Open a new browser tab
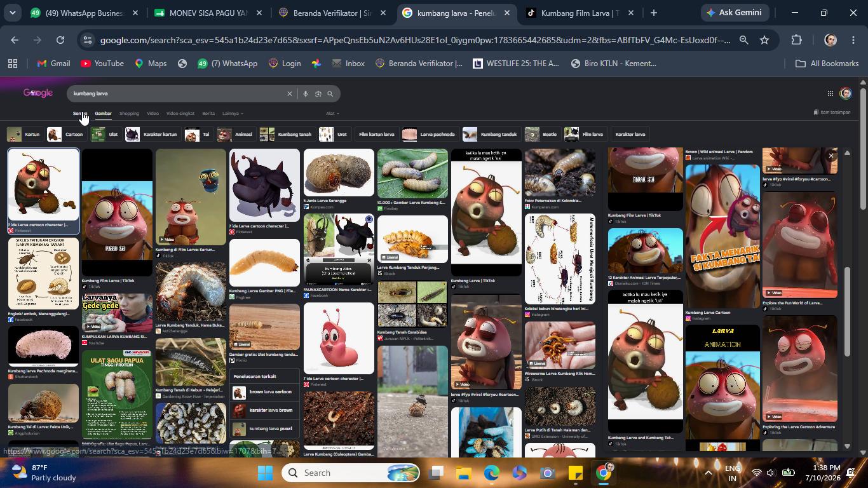Viewport: 868px width, 488px height. pos(653,13)
